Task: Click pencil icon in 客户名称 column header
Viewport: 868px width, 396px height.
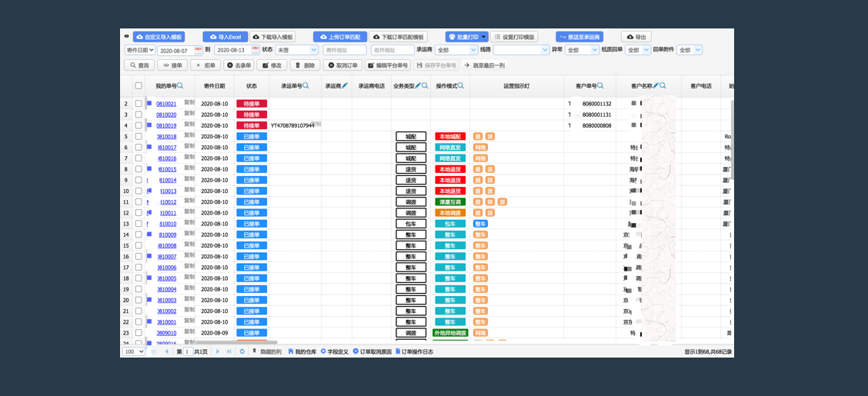Action: (656, 85)
